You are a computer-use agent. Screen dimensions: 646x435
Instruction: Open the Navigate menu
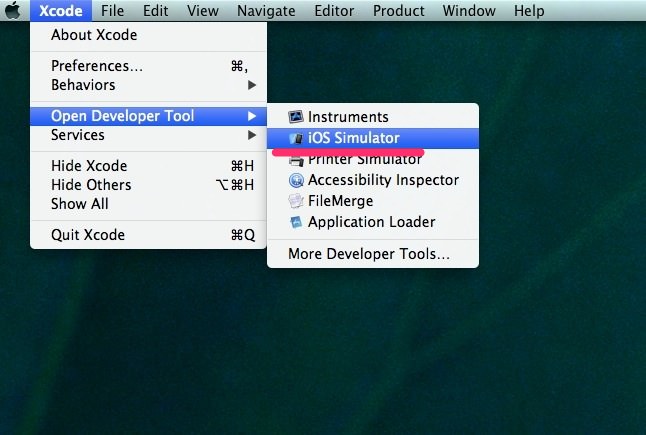point(266,11)
